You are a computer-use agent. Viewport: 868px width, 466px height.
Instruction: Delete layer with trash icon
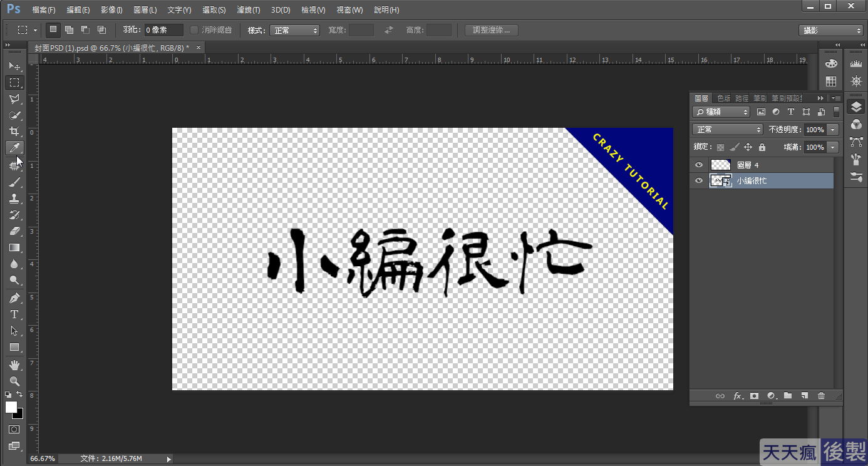tap(821, 396)
